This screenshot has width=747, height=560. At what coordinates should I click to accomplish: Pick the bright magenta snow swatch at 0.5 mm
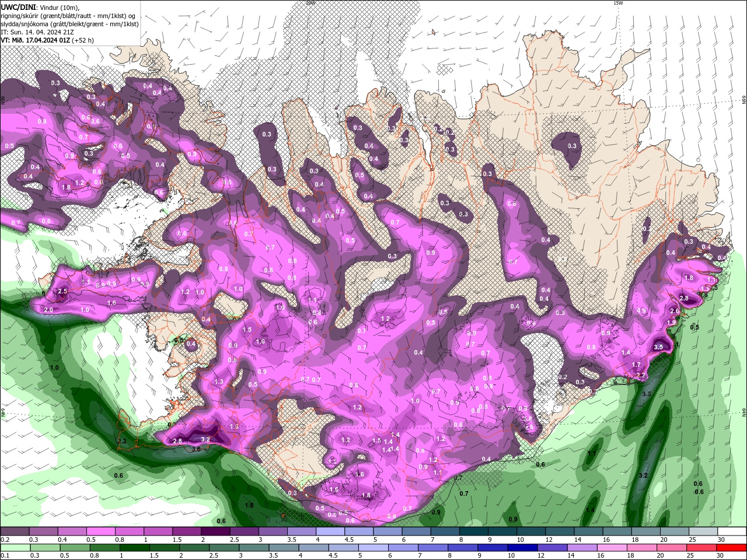pos(100,531)
